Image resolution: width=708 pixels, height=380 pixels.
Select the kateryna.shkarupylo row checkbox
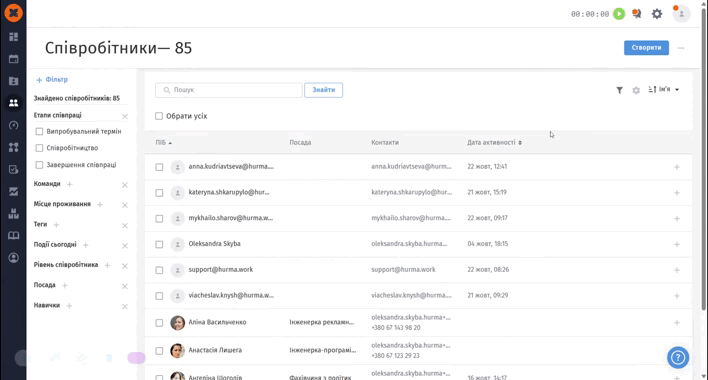click(159, 193)
